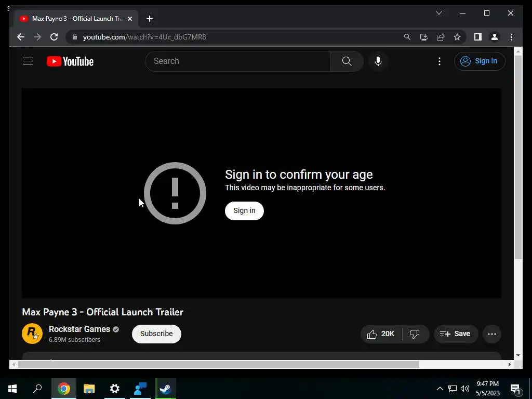This screenshot has height=399, width=532.
Task: Click video title Max Payne 3 - Official Launch Trailer
Action: click(103, 312)
